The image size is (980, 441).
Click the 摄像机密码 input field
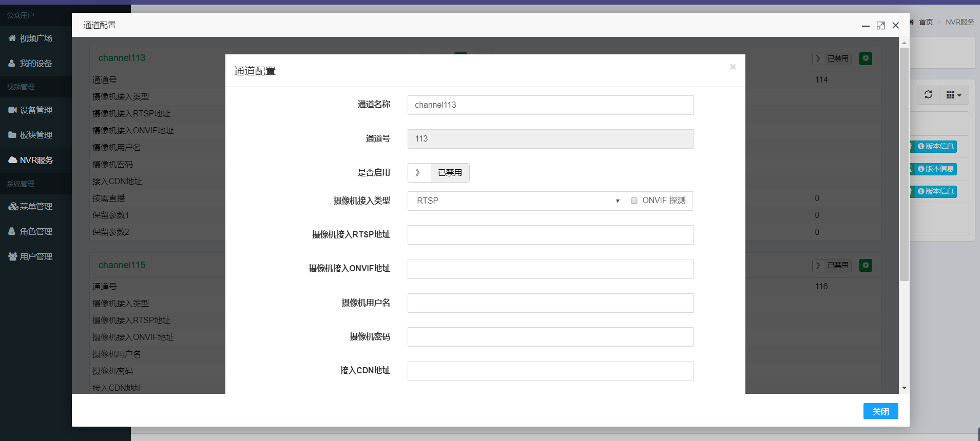point(550,337)
